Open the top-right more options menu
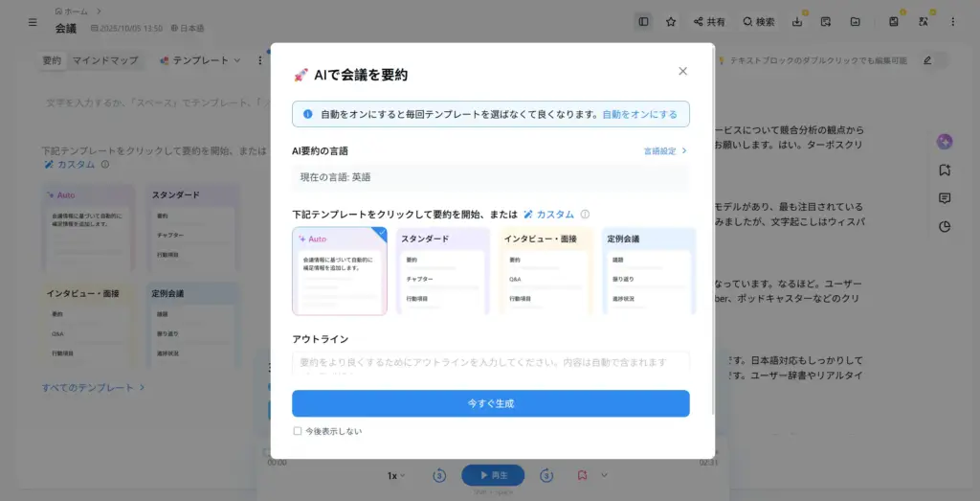This screenshot has height=501, width=980. pyautogui.click(x=952, y=22)
